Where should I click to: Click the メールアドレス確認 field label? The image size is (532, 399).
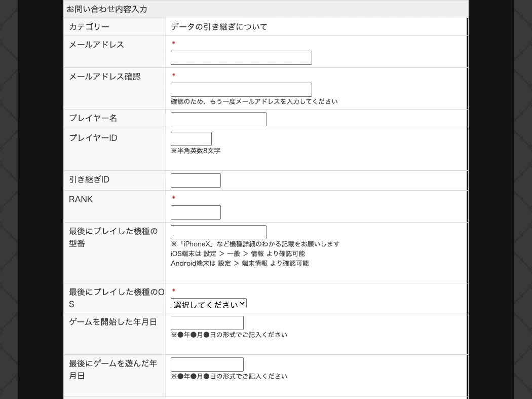[105, 77]
